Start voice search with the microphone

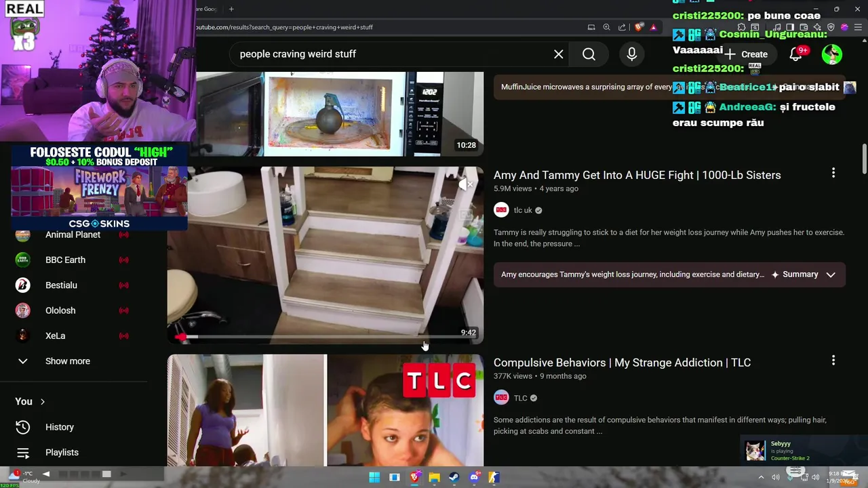pyautogui.click(x=631, y=54)
